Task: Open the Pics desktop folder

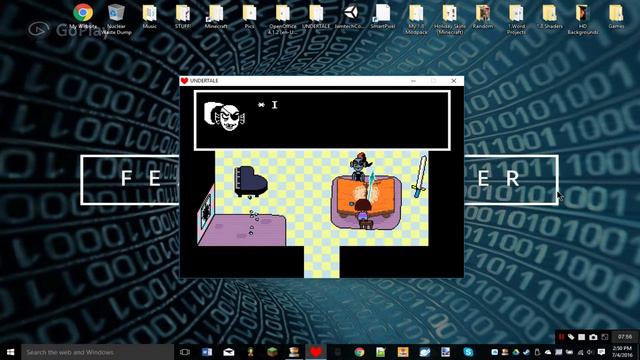Action: pyautogui.click(x=249, y=16)
